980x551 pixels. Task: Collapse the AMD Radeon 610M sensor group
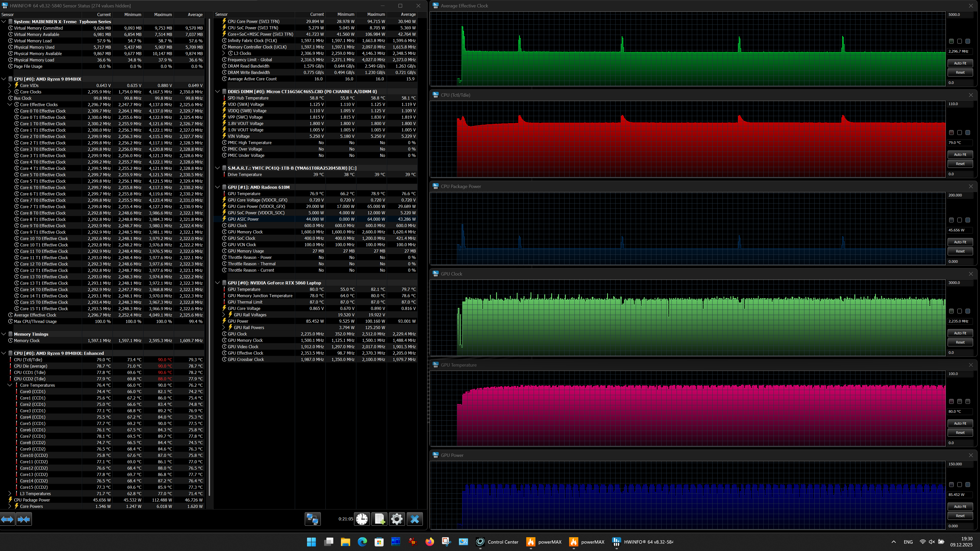tap(218, 187)
